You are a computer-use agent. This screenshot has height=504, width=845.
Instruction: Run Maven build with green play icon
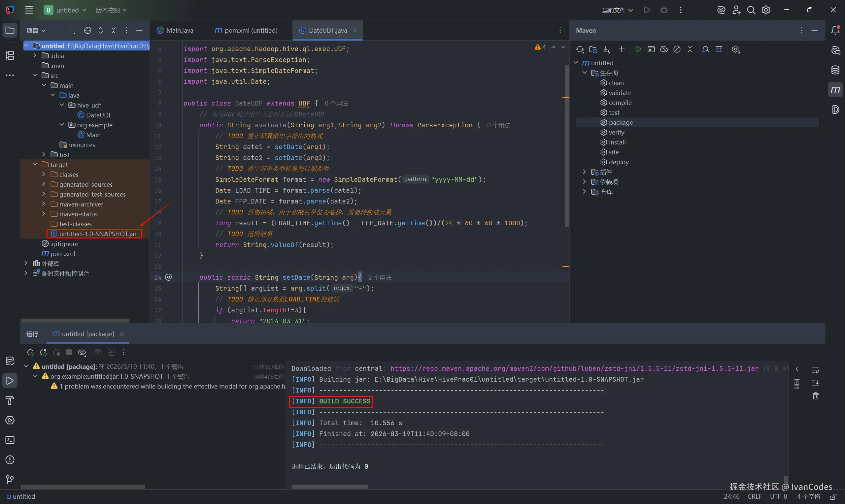tap(638, 49)
